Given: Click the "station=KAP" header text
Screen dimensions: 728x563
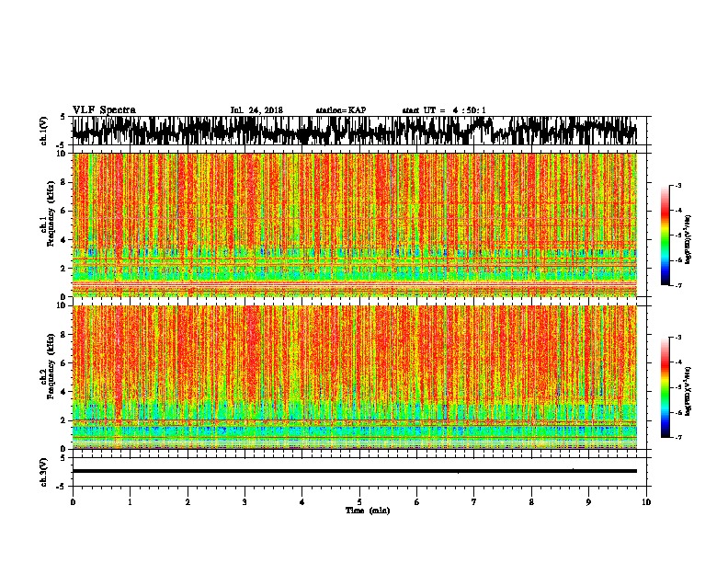Looking at the screenshot, I should (x=341, y=110).
